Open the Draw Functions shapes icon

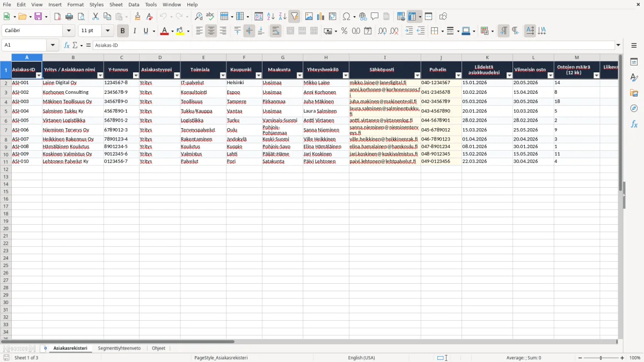(443, 17)
